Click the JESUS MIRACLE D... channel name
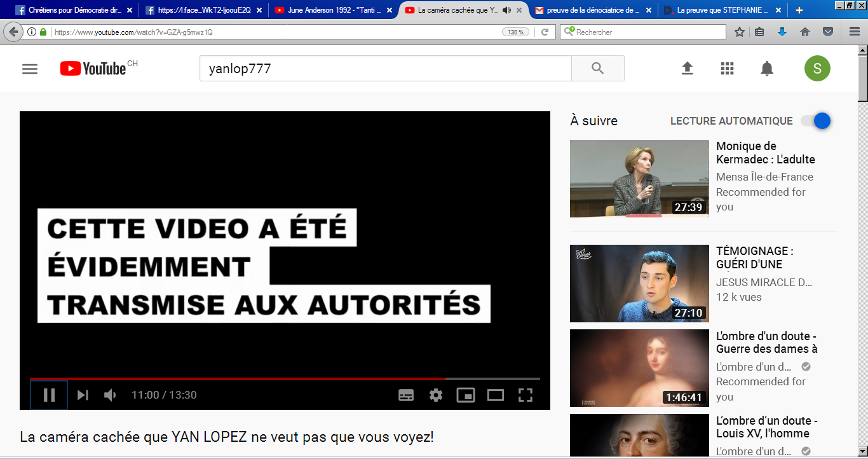 pyautogui.click(x=764, y=282)
